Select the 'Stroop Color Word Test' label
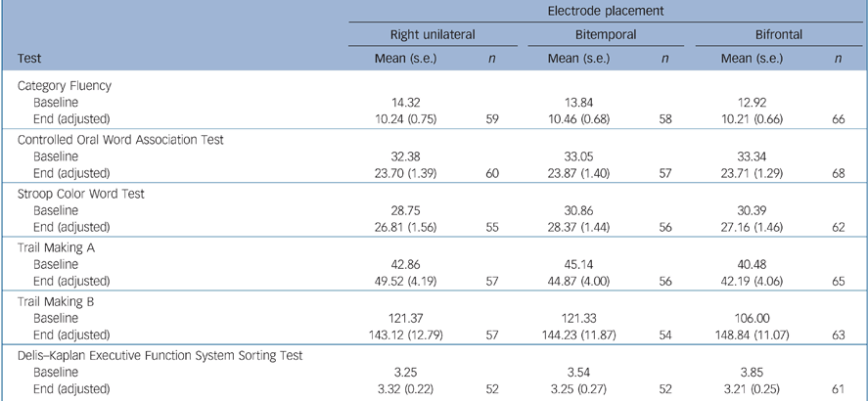The width and height of the screenshot is (868, 401). (79, 195)
